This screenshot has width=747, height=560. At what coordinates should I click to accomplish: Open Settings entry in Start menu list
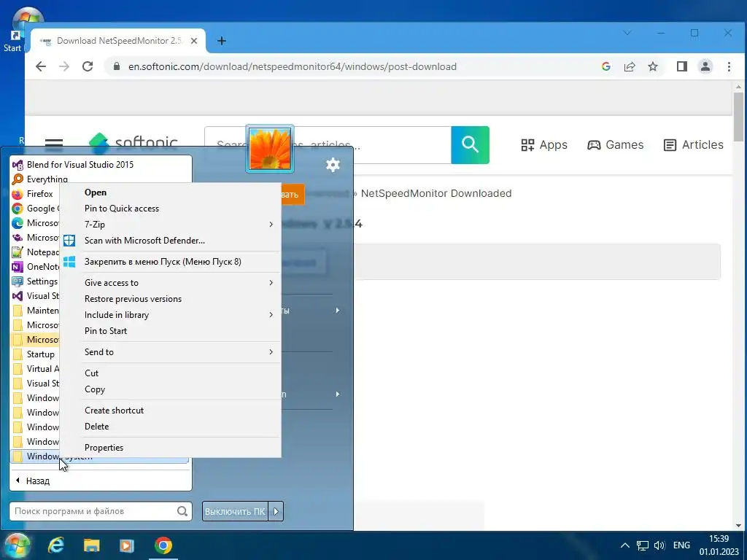(x=35, y=281)
